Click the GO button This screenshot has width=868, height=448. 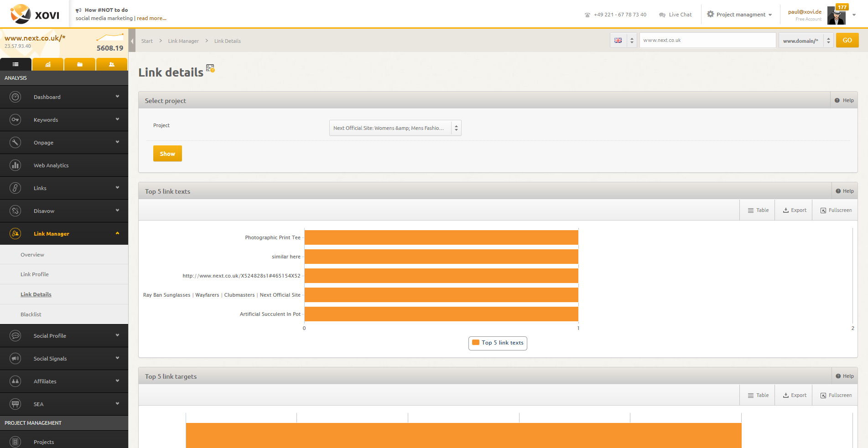click(847, 40)
